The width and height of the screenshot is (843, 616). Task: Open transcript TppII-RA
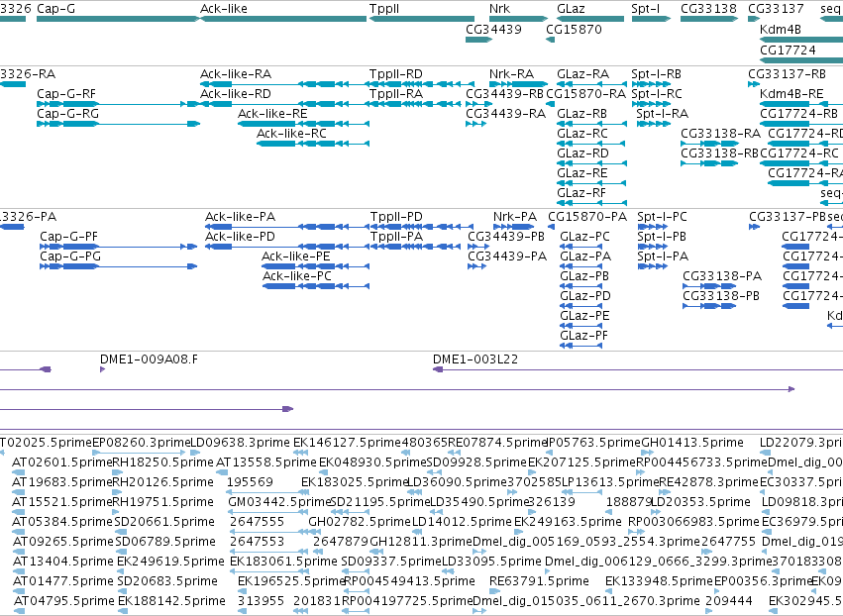pyautogui.click(x=396, y=93)
